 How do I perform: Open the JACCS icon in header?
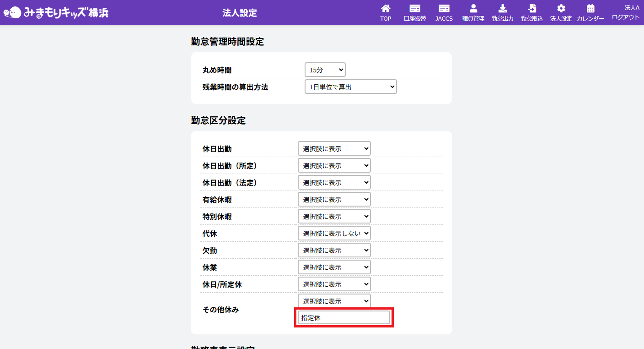[x=444, y=8]
